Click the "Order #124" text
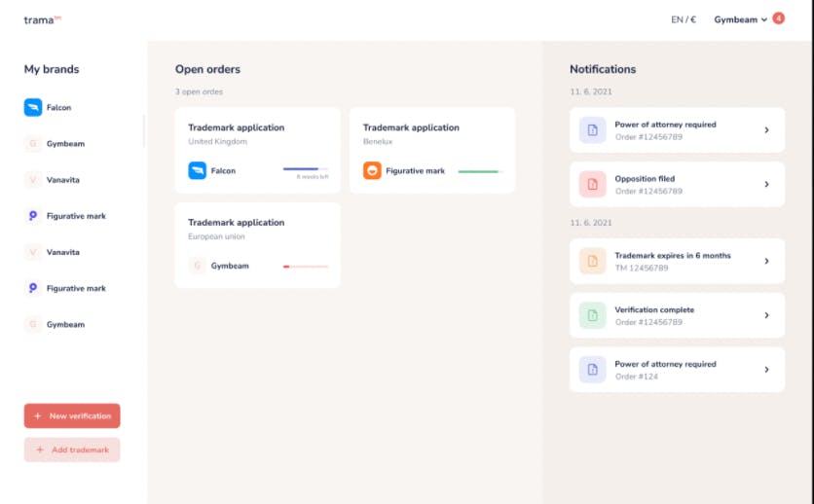This screenshot has width=814, height=504. [x=637, y=377]
